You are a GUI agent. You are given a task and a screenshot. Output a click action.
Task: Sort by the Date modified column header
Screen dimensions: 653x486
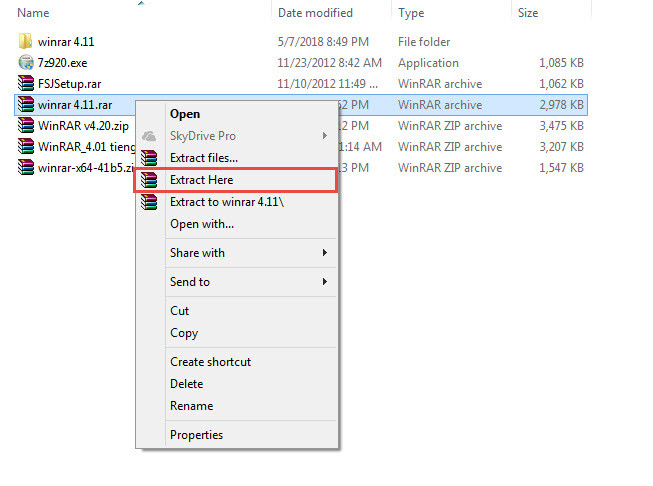click(315, 13)
